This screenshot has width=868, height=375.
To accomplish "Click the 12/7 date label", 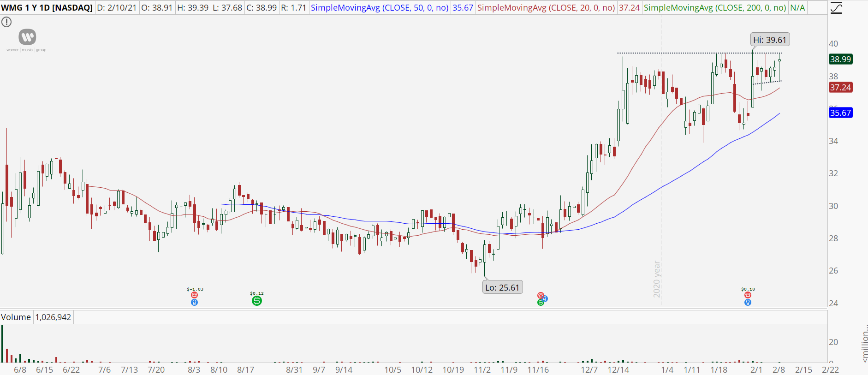I will 589,370.
